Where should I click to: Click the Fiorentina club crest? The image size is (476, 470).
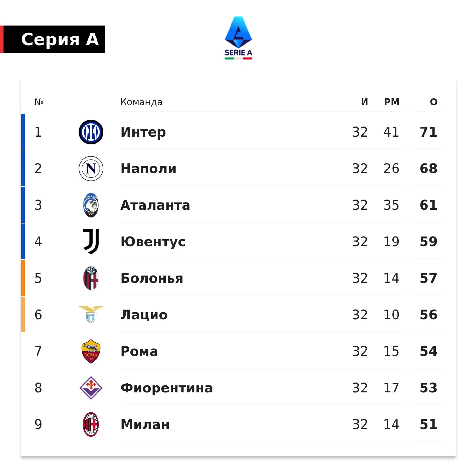[x=91, y=388]
